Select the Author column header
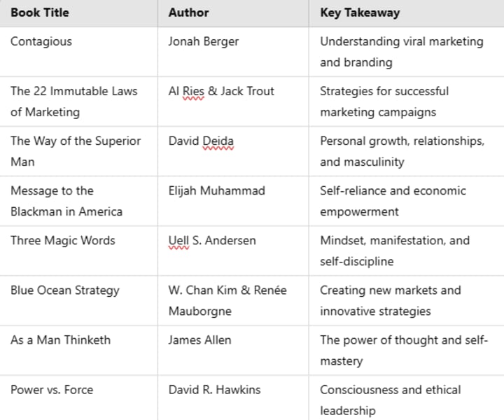This screenshot has width=504, height=420. (233, 13)
